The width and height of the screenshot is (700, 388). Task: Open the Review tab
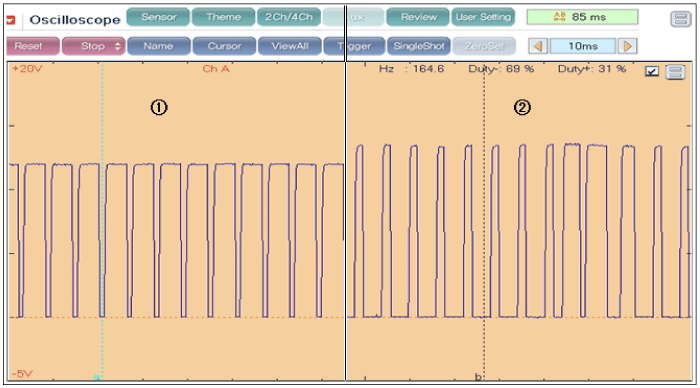(418, 17)
